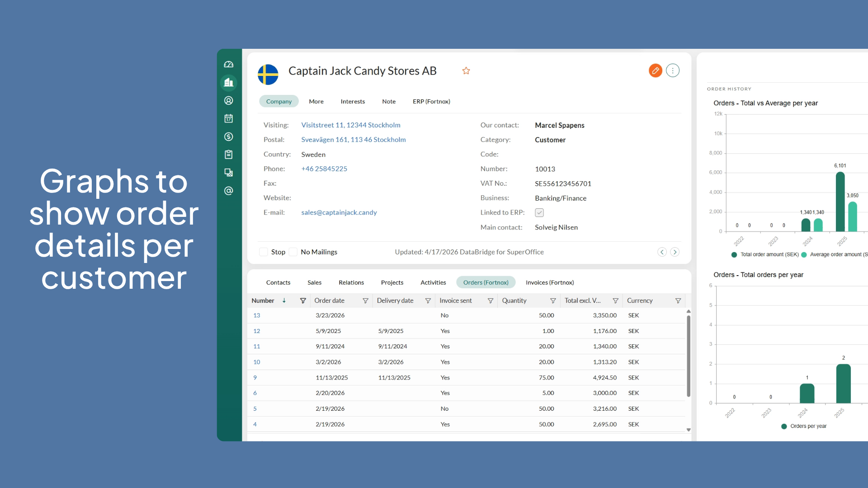Mark company as favorite with star icon
868x488 pixels.
click(x=466, y=71)
